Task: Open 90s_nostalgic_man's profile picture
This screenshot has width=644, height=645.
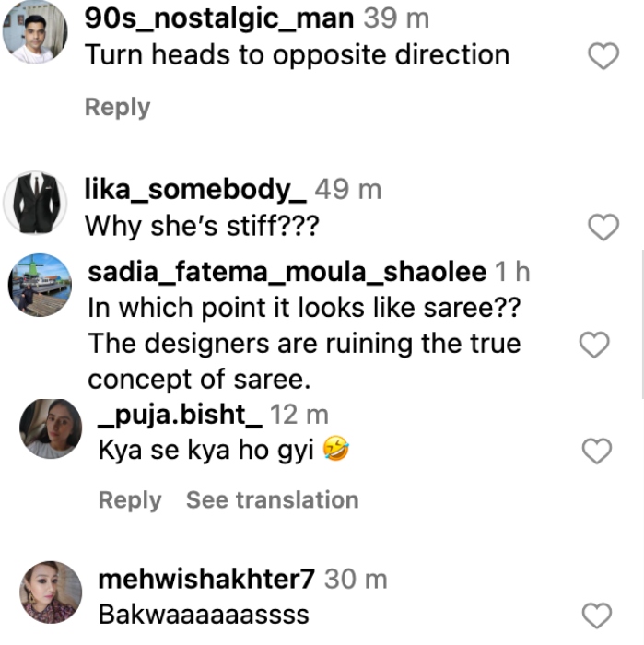Action: tap(35, 32)
